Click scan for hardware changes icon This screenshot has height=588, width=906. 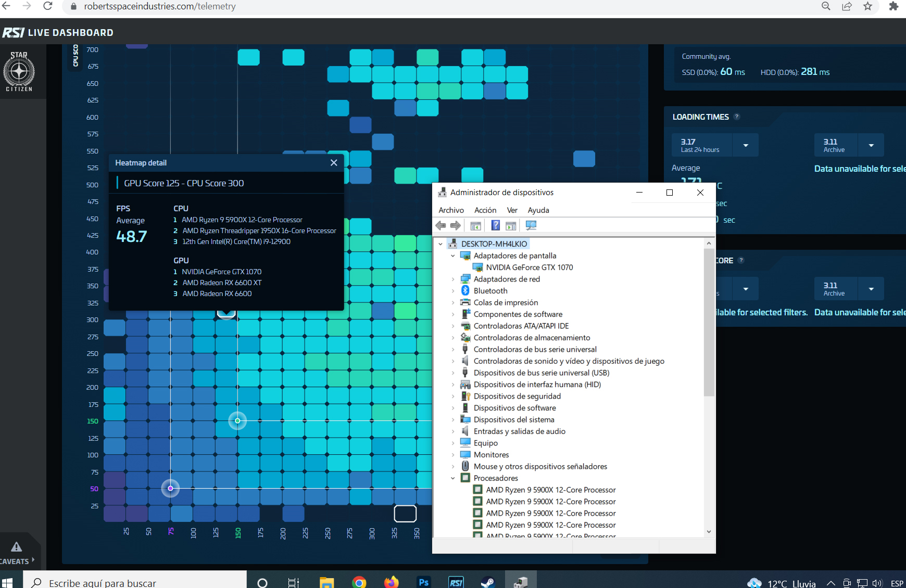(x=531, y=225)
